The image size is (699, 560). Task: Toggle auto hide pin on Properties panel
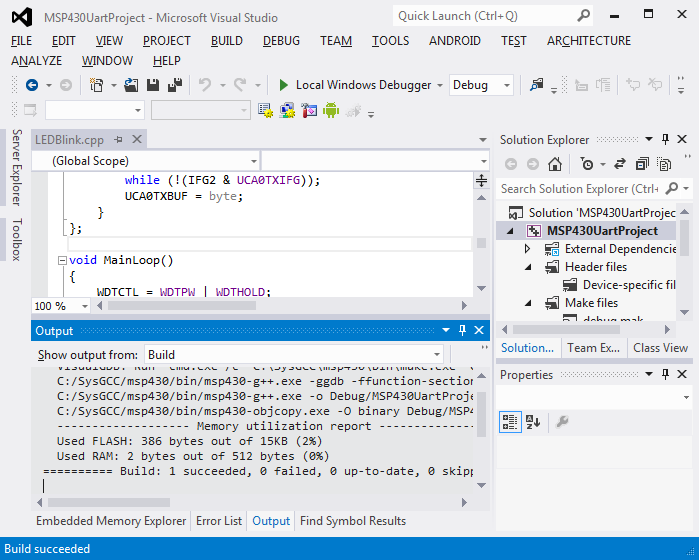[x=666, y=375]
